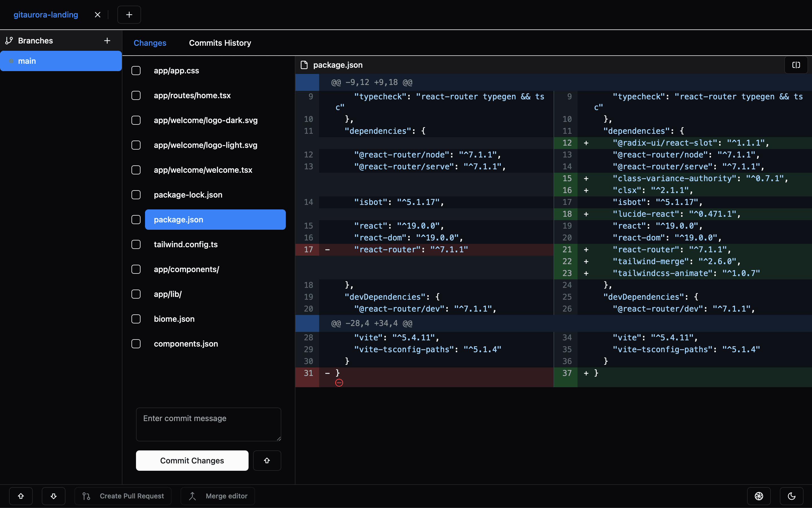Viewport: 812px width, 508px height.
Task: Click the Windsurf logo icon bottom right
Action: point(759,496)
